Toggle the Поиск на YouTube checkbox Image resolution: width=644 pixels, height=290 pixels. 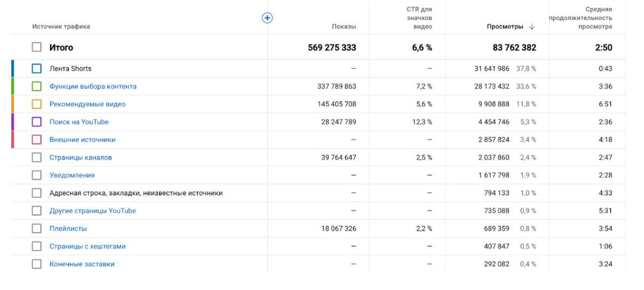(x=37, y=122)
